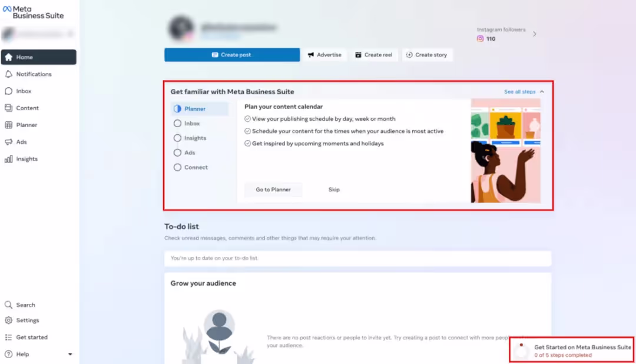
Task: Click the Instagram followers count 110
Action: pyautogui.click(x=491, y=39)
